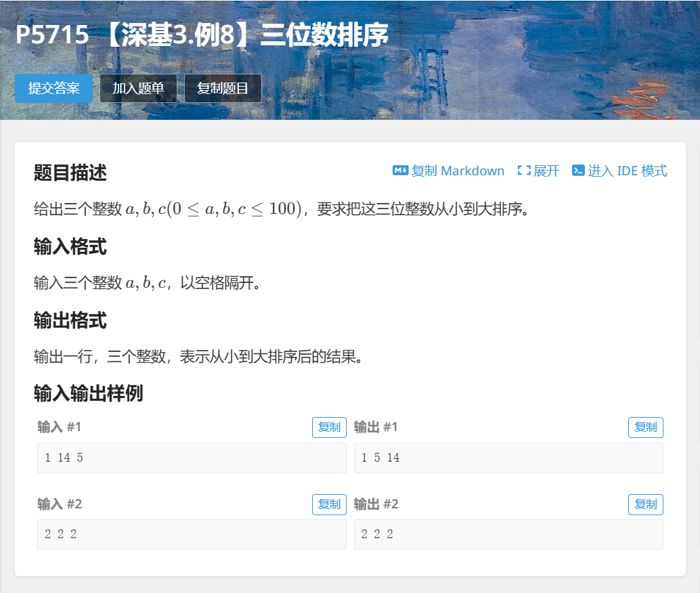The height and width of the screenshot is (593, 700).
Task: Click the 复制 icon button for 输入 #2
Action: [x=329, y=504]
